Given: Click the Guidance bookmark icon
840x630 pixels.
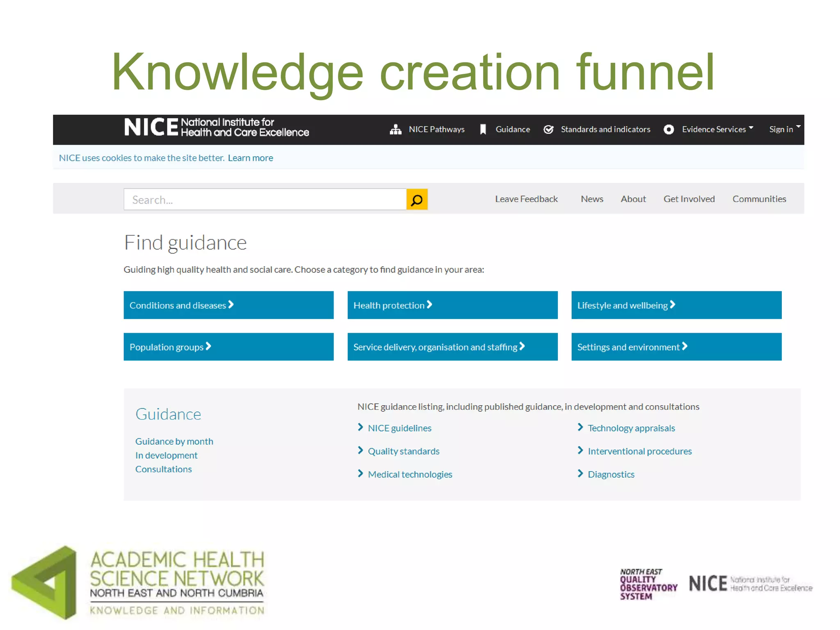Looking at the screenshot, I should [x=483, y=130].
